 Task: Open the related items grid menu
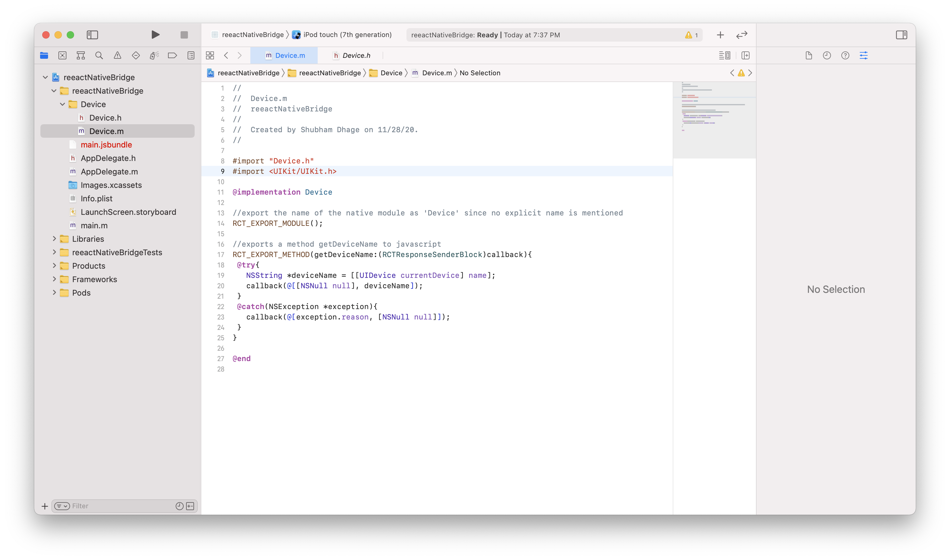pos(210,55)
